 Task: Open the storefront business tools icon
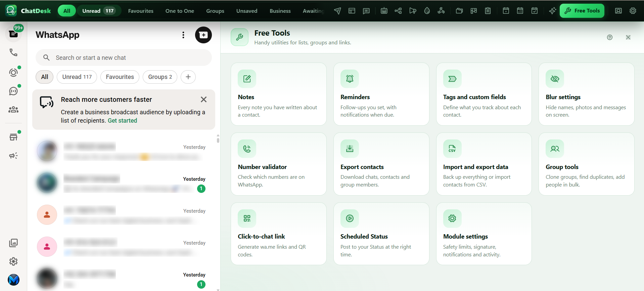click(13, 137)
